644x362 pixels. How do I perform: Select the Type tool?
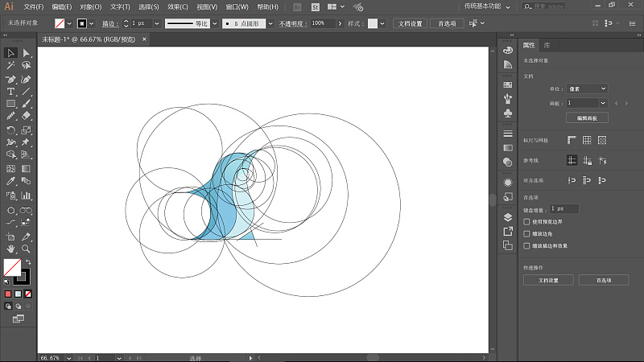tap(11, 92)
